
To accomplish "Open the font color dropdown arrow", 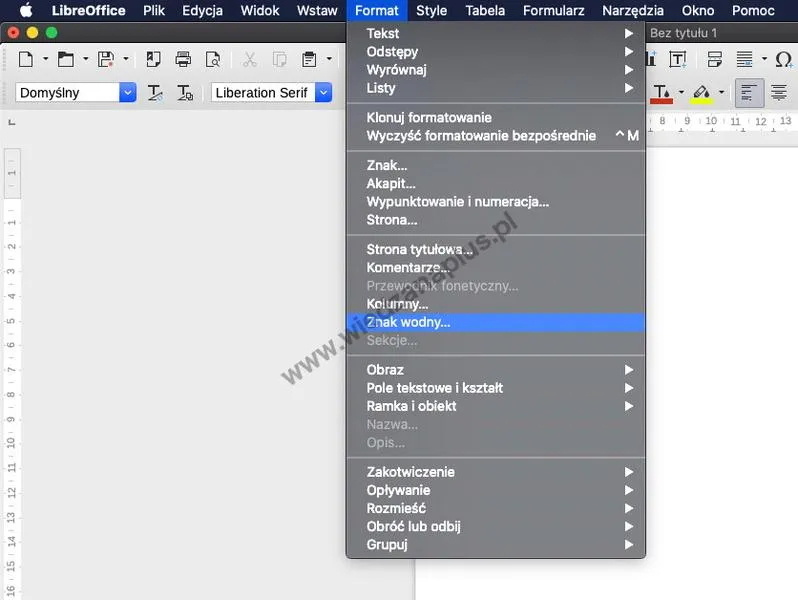I will click(681, 92).
